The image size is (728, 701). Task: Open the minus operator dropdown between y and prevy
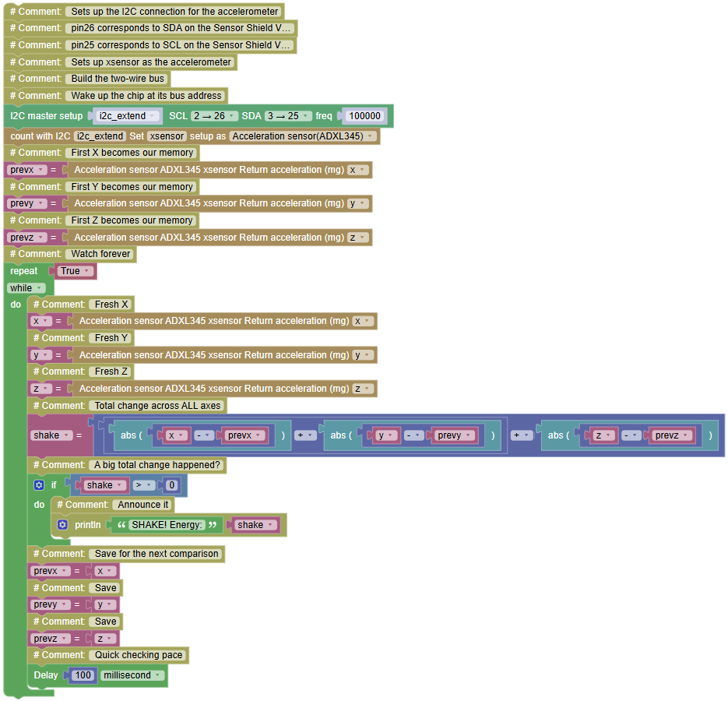click(414, 435)
